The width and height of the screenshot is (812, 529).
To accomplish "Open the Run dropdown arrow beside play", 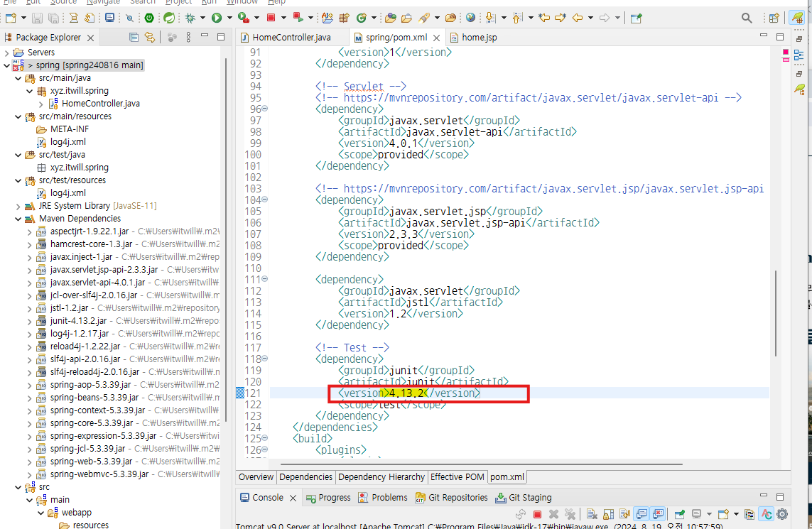I will pos(229,18).
